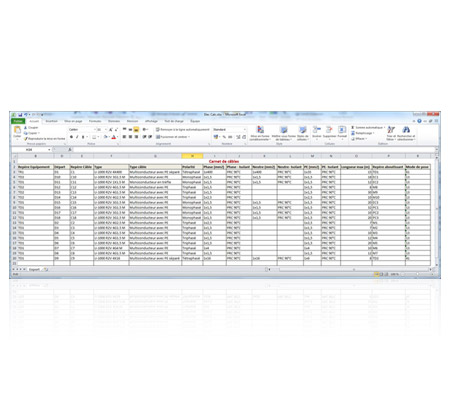Toggle italic formatting in the ribbon
The height and width of the screenshot is (410, 450).
pos(77,137)
